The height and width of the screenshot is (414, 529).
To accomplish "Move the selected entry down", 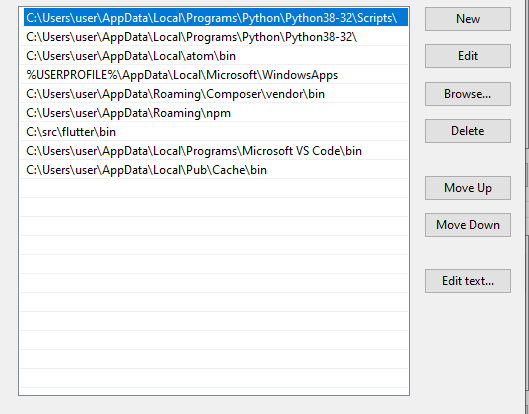I will 468,225.
